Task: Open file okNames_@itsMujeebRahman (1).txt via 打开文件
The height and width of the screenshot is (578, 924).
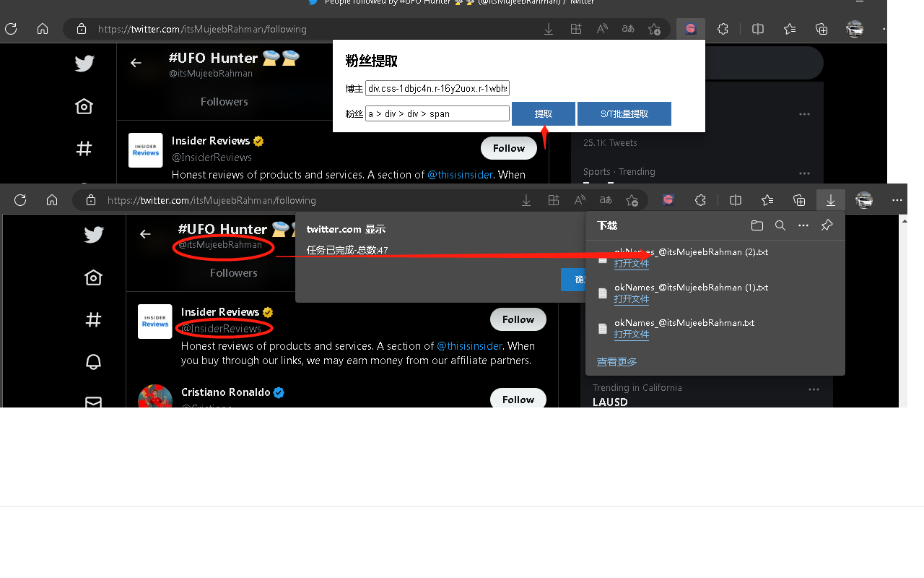Action: (632, 299)
